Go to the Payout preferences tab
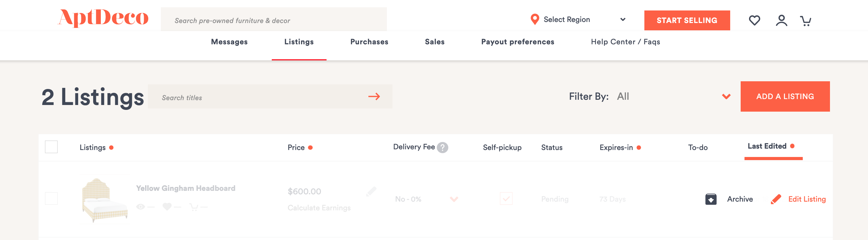Viewport: 868px width, 240px height. pos(518,42)
